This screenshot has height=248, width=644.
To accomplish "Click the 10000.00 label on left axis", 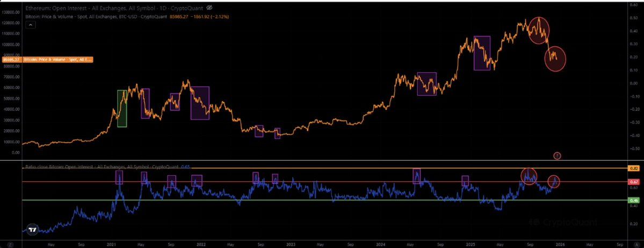I will tap(11, 142).
